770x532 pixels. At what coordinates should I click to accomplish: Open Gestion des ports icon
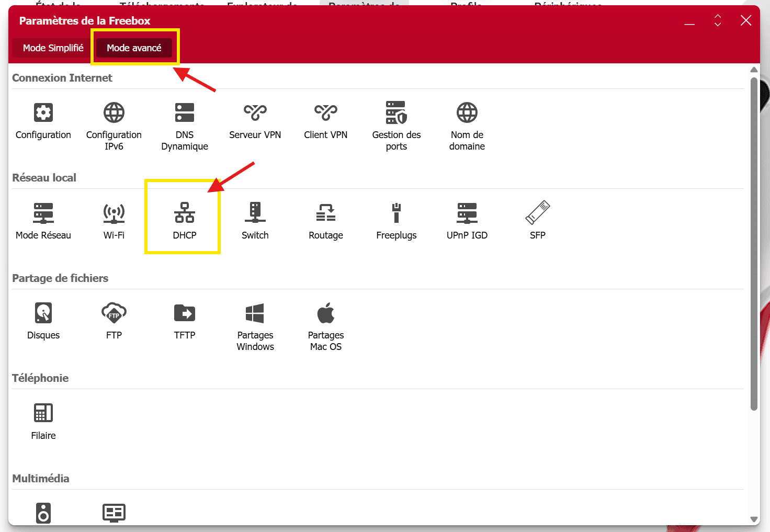[397, 112]
